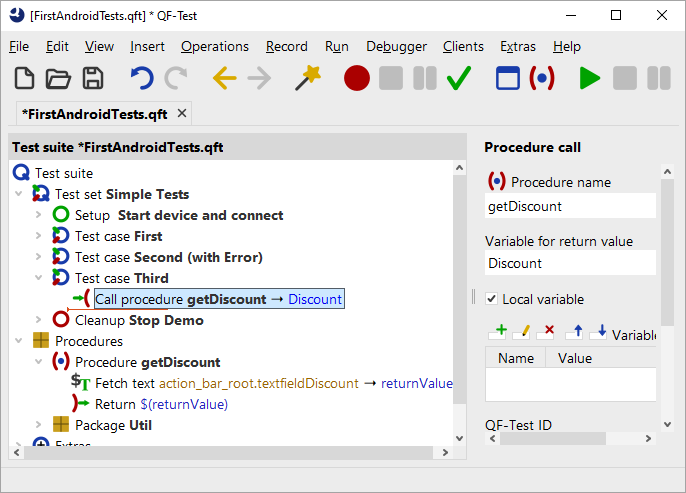686x493 pixels.
Task: Click the Save floppy disk icon
Action: [93, 79]
